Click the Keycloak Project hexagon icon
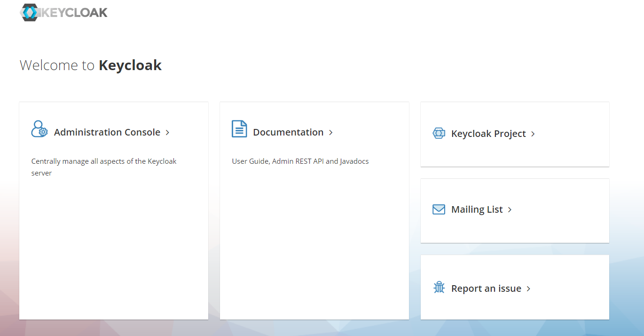 click(x=439, y=133)
